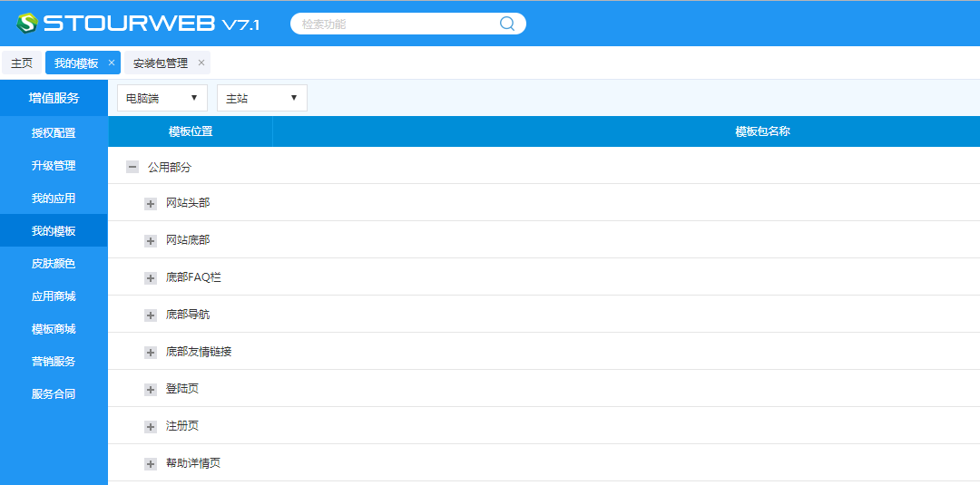Click the search magnifier icon
This screenshot has height=485, width=980.
click(x=507, y=24)
